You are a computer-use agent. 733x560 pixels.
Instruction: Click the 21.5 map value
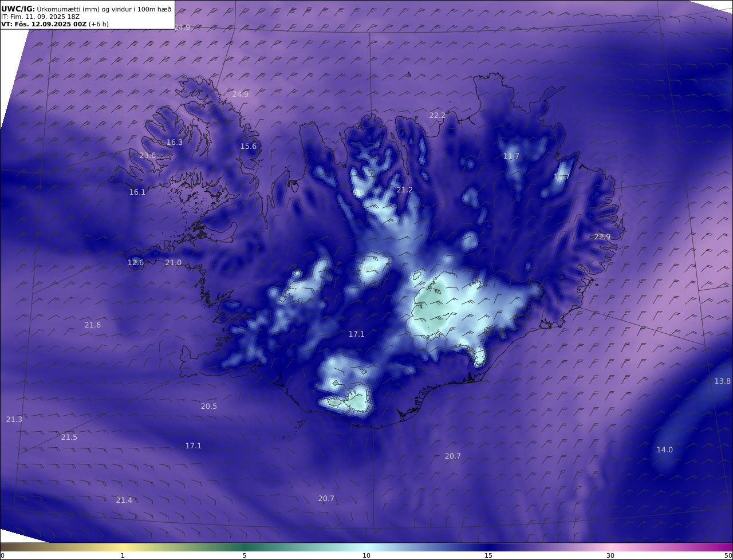pyautogui.click(x=69, y=437)
